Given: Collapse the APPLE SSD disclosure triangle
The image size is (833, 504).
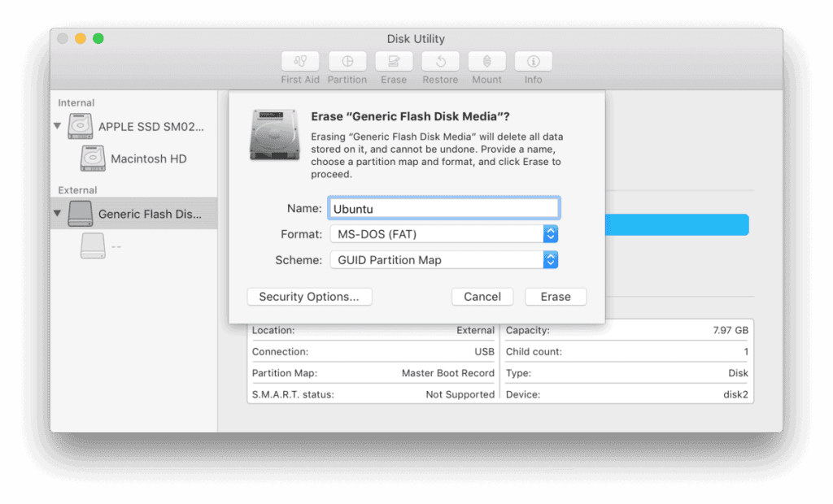Looking at the screenshot, I should pos(58,126).
